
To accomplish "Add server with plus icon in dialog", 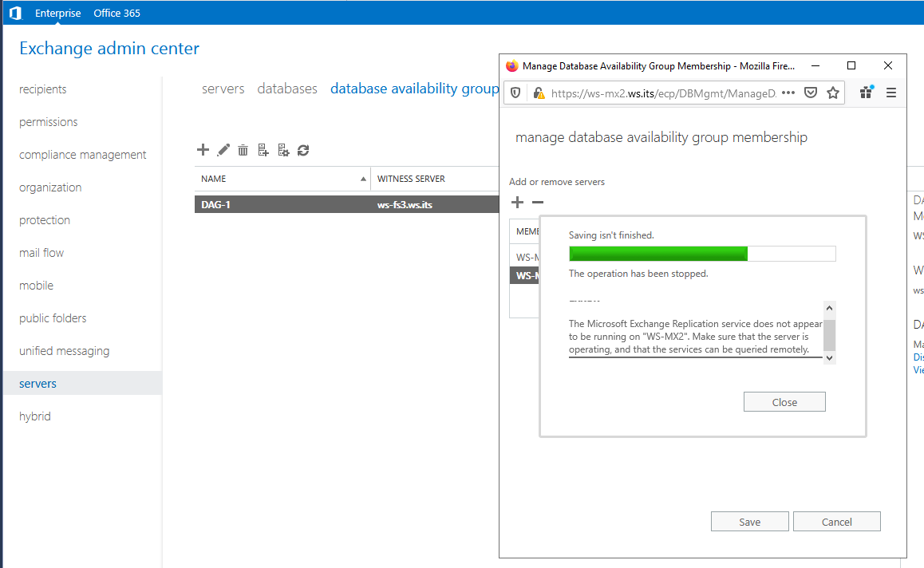I will click(517, 202).
